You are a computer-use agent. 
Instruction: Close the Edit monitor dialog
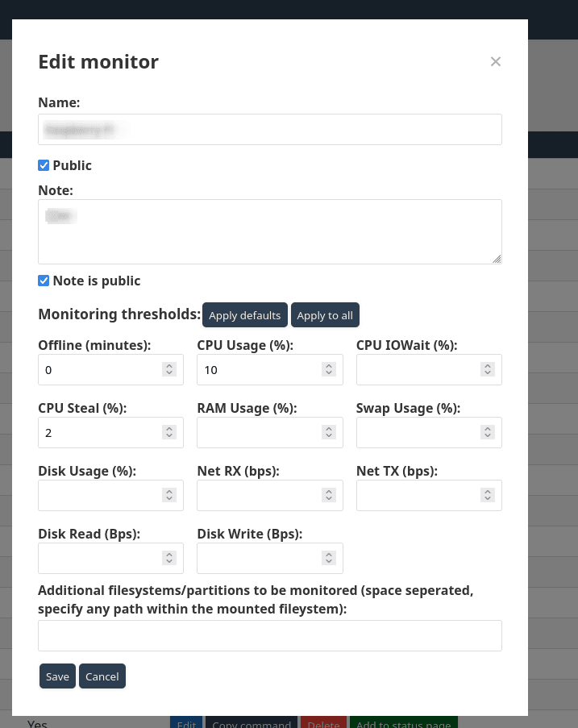[496, 61]
